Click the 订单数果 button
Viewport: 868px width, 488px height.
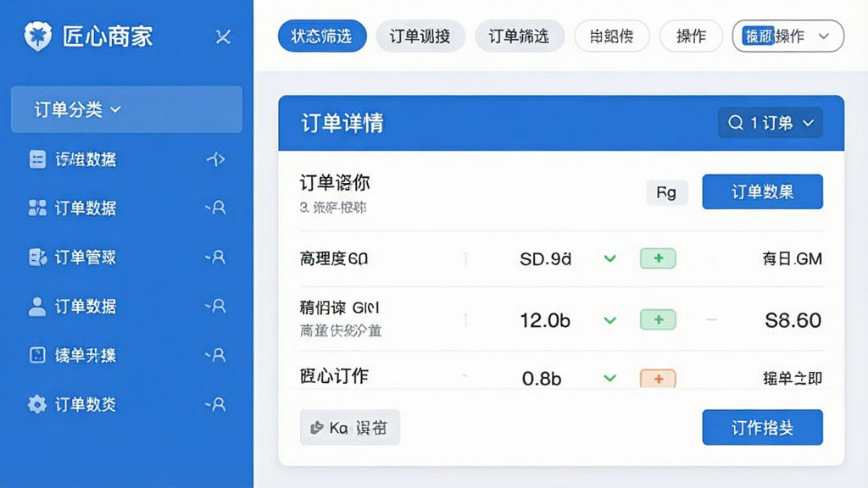point(762,192)
